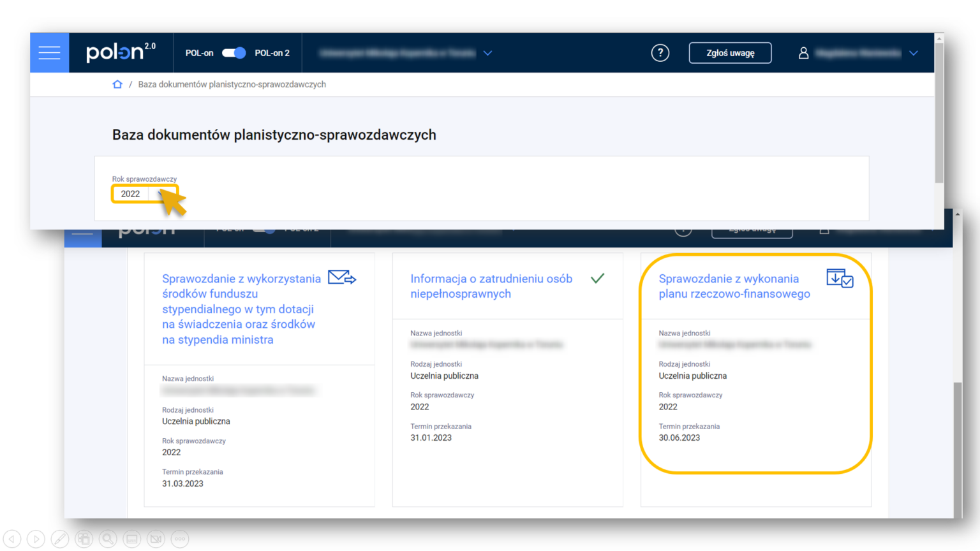Click the envelope send icon on the stypendialny card
Image resolution: width=980 pixels, height=551 pixels.
[x=342, y=277]
